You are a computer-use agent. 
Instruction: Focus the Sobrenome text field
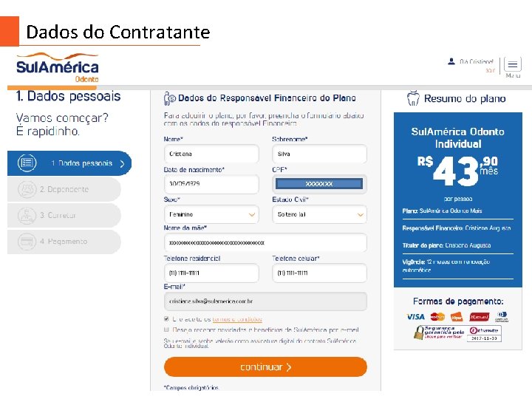point(319,154)
